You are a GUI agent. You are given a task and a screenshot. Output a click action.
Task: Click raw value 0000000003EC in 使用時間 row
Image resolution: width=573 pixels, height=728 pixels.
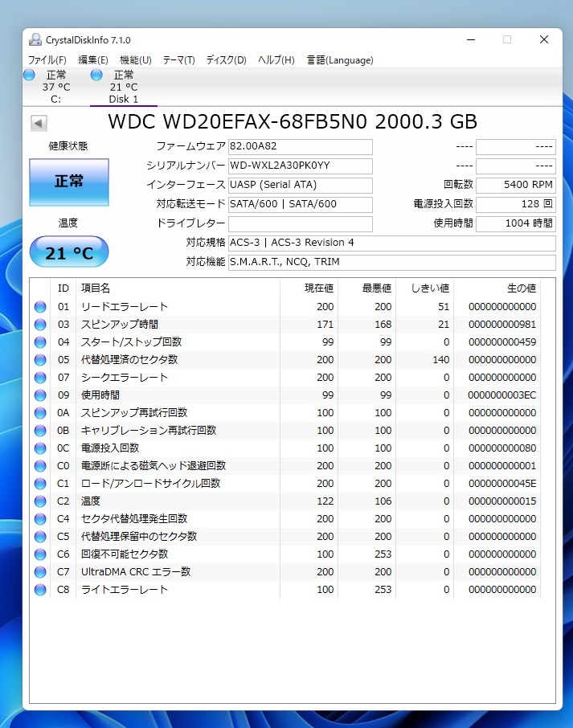502,395
